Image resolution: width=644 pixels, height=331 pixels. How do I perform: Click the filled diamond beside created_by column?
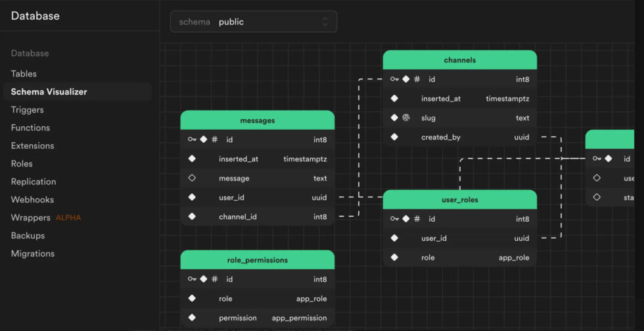pos(394,138)
